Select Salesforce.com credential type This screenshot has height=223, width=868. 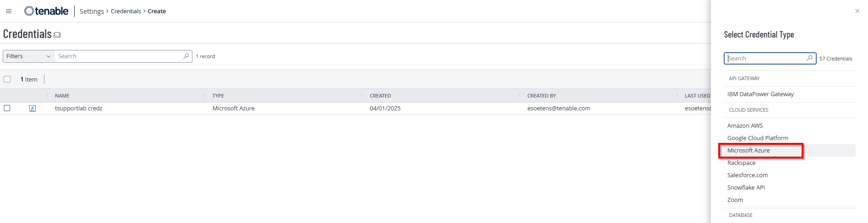pos(748,175)
